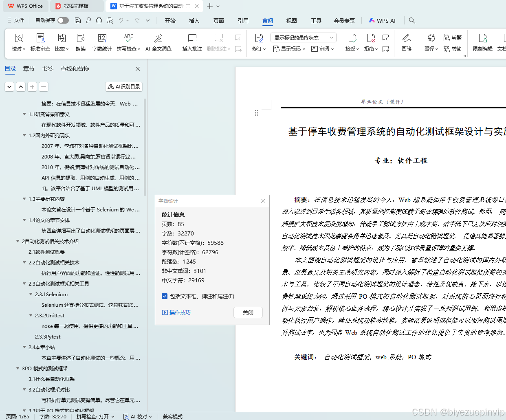Open the 字数统计 word count tool
This screenshot has height=420, width=506.
click(x=102, y=42)
